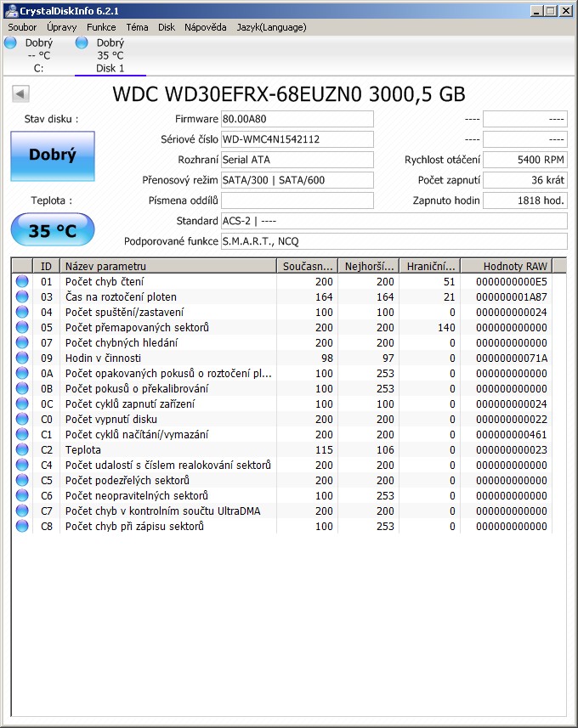Screen dimensions: 578x728
Task: Click the CrystalDiskInfo title bar app icon
Action: tap(10, 10)
